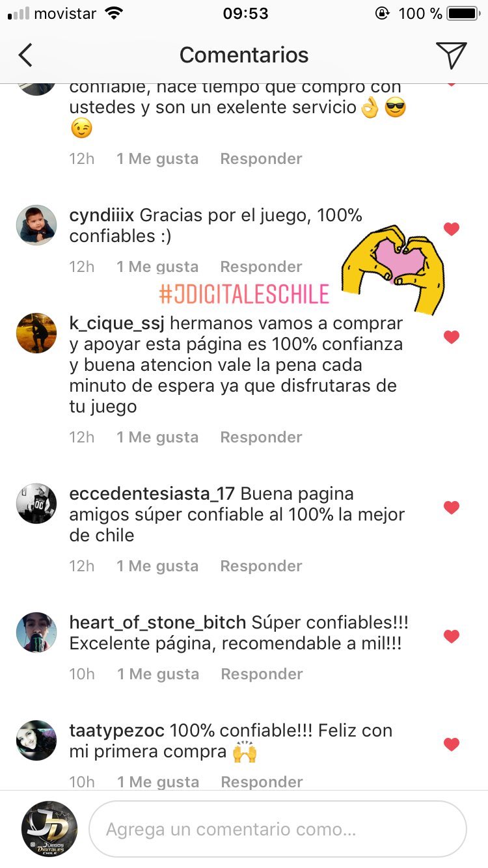View eccedentesiasta_17's profile photo
Viewport: 488px width, 868px height.
coord(36,504)
